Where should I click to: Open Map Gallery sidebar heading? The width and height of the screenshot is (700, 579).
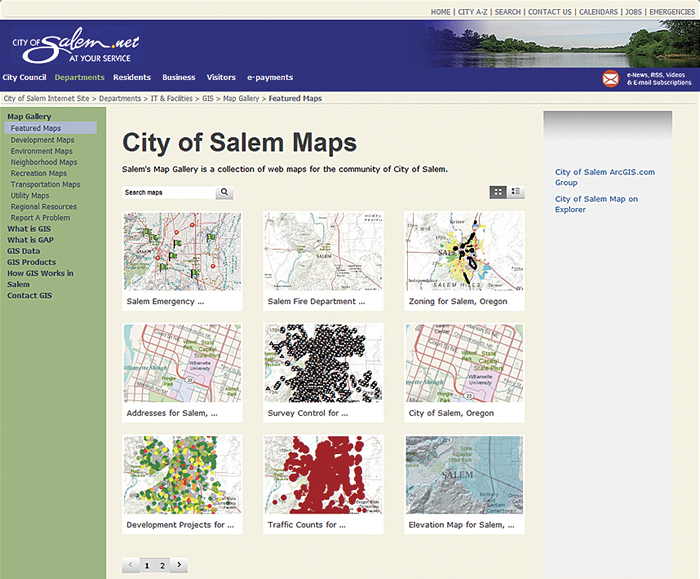coord(29,117)
